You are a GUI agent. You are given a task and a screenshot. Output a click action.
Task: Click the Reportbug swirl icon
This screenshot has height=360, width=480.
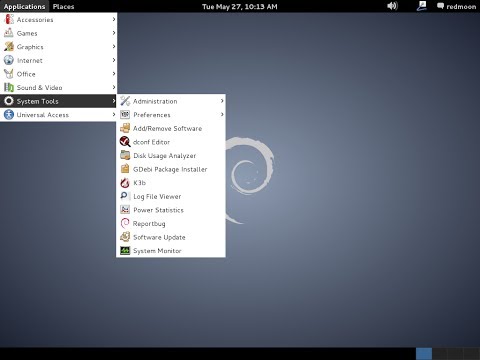pyautogui.click(x=125, y=223)
